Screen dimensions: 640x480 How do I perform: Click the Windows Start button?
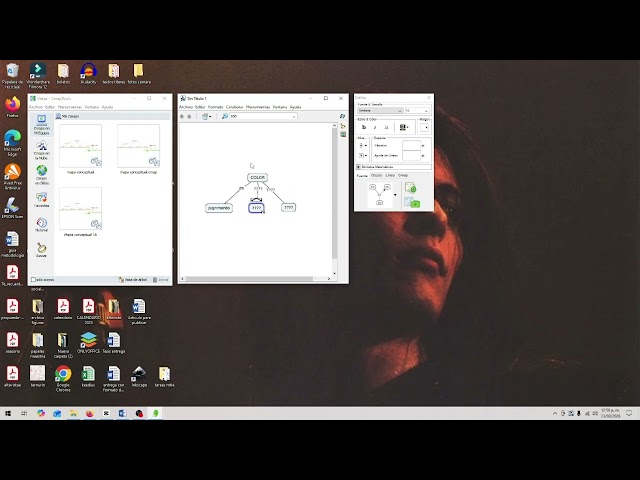point(8,413)
